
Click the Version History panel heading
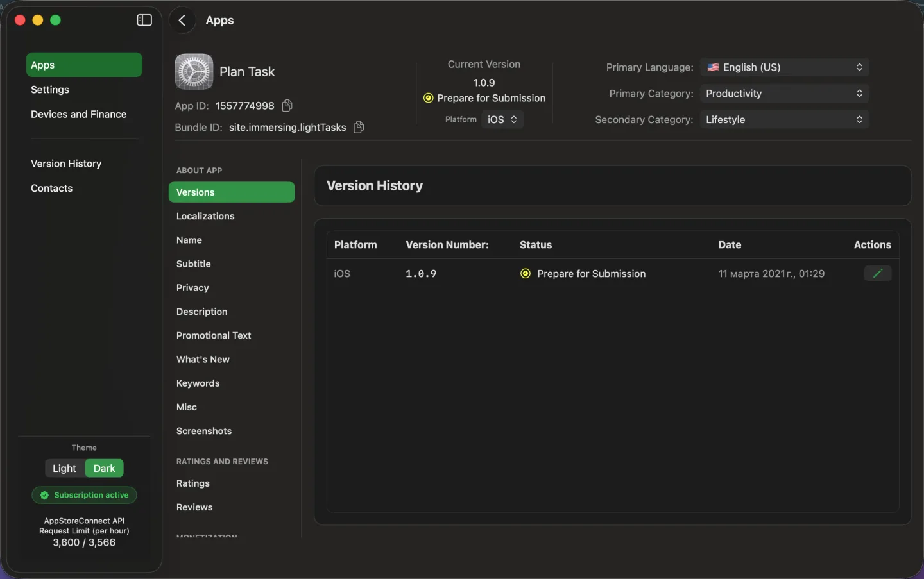click(375, 186)
